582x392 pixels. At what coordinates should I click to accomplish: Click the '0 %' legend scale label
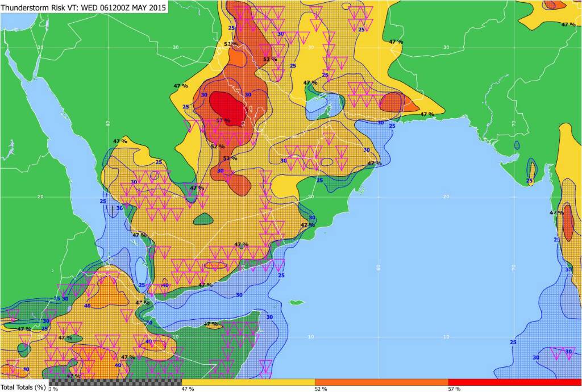click(53, 389)
